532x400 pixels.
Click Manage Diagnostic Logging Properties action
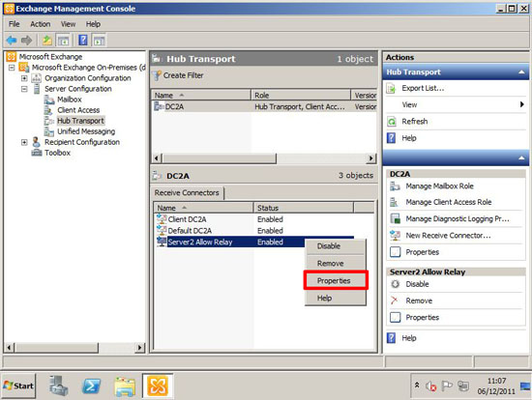point(458,219)
